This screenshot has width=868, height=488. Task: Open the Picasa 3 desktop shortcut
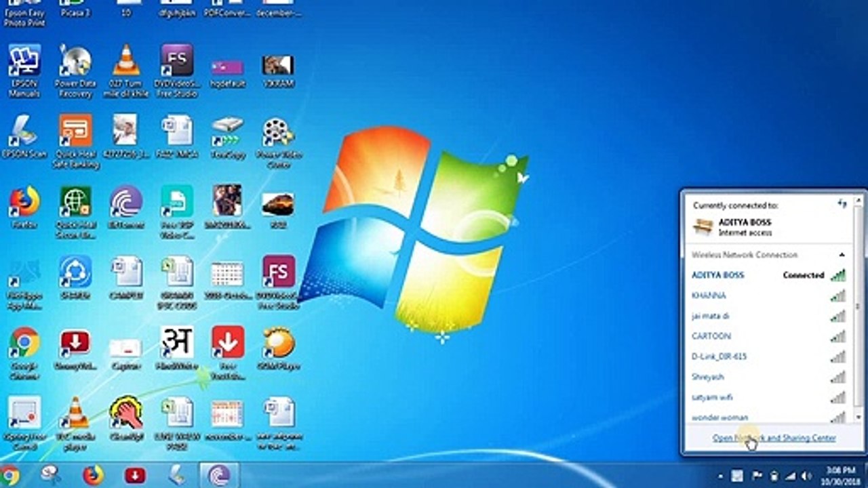tap(75, 8)
